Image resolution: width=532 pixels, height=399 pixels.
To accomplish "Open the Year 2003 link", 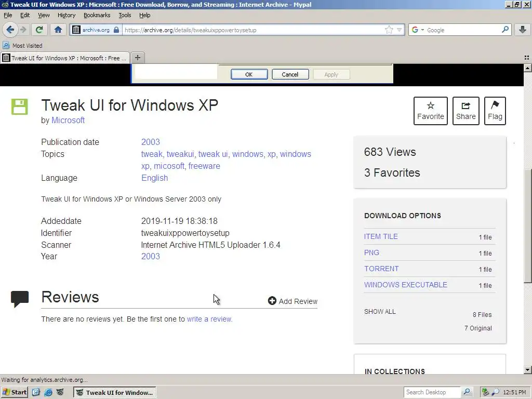I will tap(150, 256).
